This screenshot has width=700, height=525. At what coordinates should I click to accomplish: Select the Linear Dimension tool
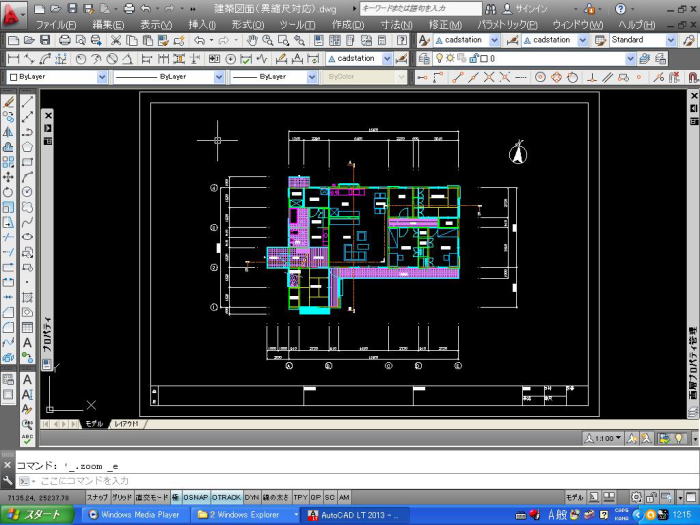[13, 58]
